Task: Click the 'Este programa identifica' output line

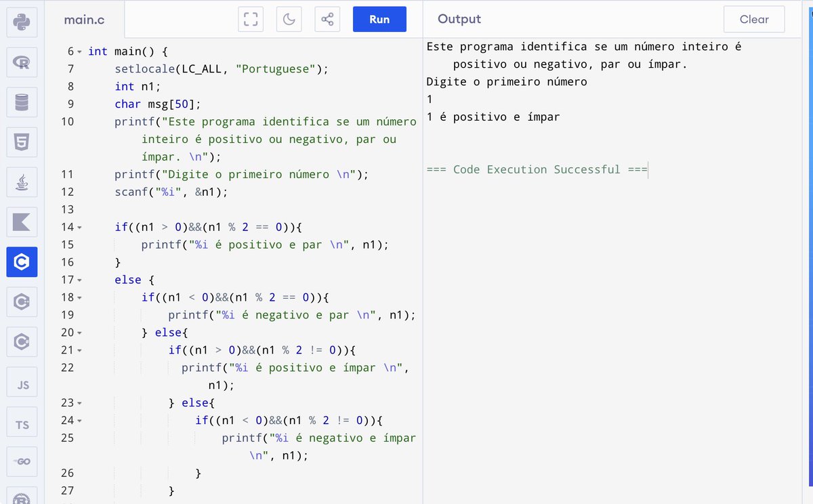Action: point(584,56)
